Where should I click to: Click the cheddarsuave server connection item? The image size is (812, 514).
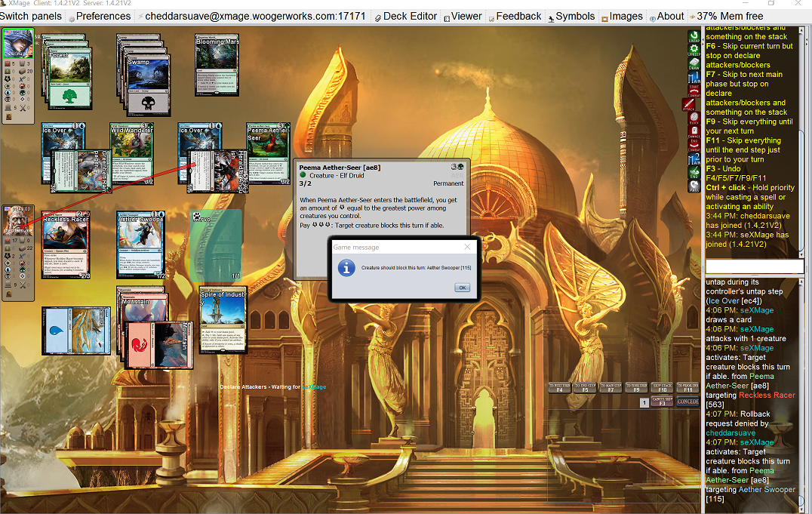[x=251, y=16]
